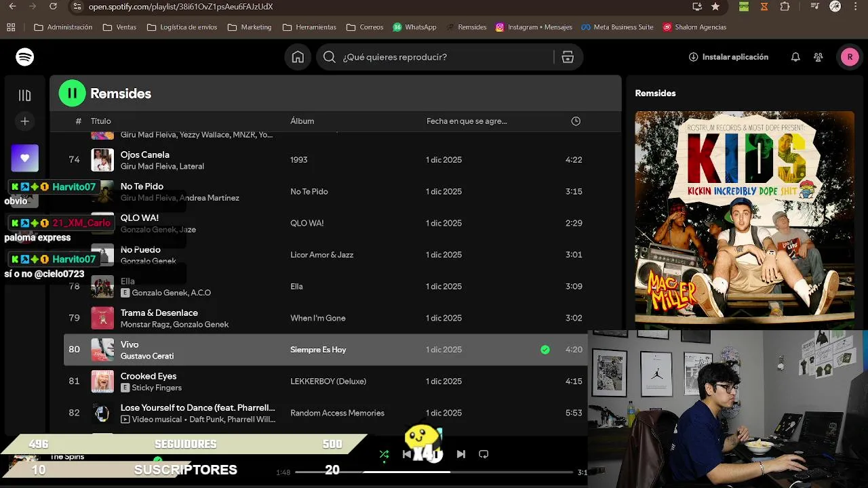
Task: Open Ventas bookmark folder
Action: click(119, 27)
